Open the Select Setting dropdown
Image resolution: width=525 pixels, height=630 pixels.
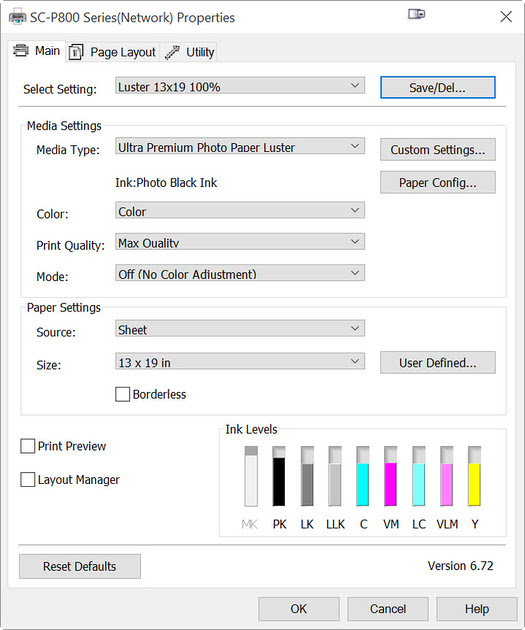[x=240, y=86]
